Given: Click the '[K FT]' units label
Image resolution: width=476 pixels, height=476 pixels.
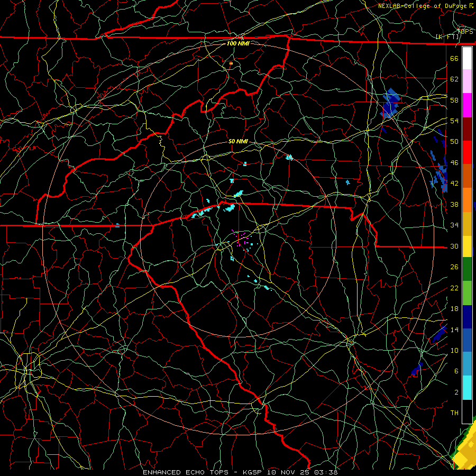Looking at the screenshot, I should point(447,37).
